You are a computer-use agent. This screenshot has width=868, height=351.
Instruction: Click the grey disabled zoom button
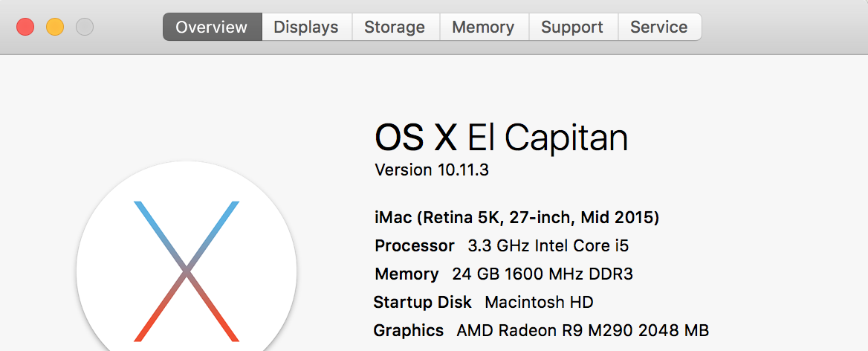(x=85, y=28)
